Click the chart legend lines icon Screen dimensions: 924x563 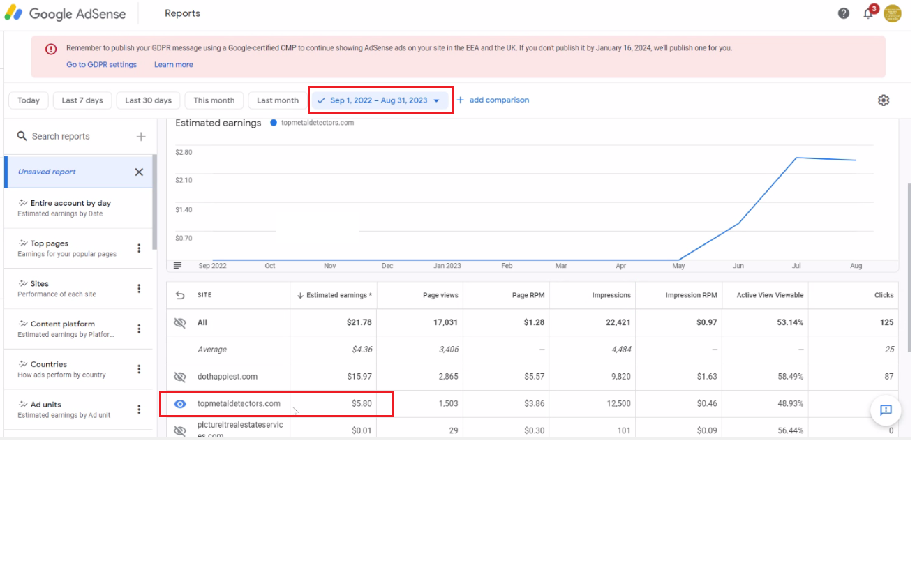[178, 265]
